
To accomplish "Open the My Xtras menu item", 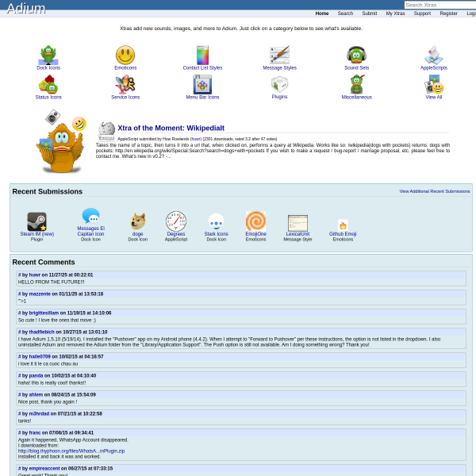I will (395, 13).
